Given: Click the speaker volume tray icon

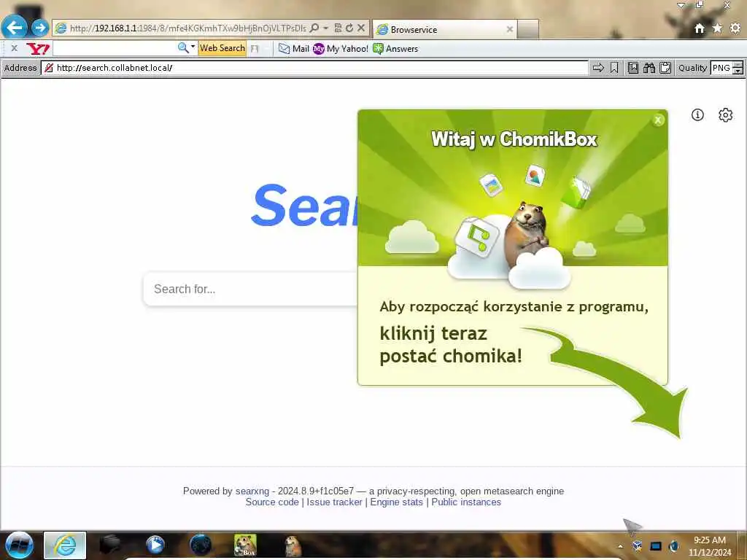Looking at the screenshot, I should (x=673, y=546).
